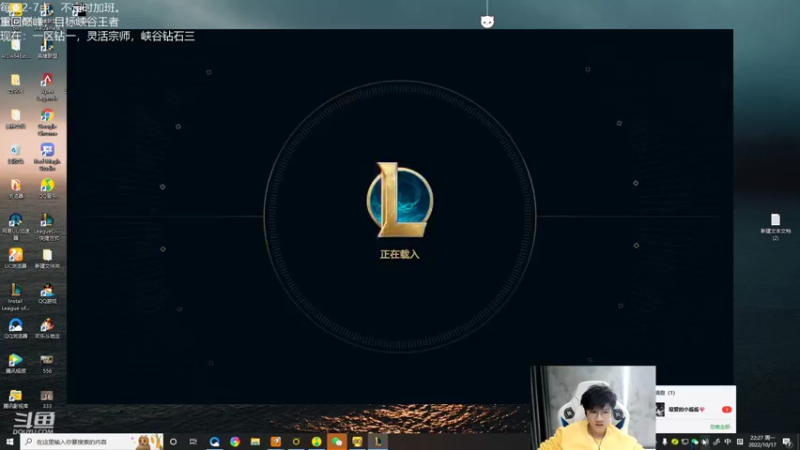Click the speaker volume tray icon
The width and height of the screenshot is (800, 450).
705,442
